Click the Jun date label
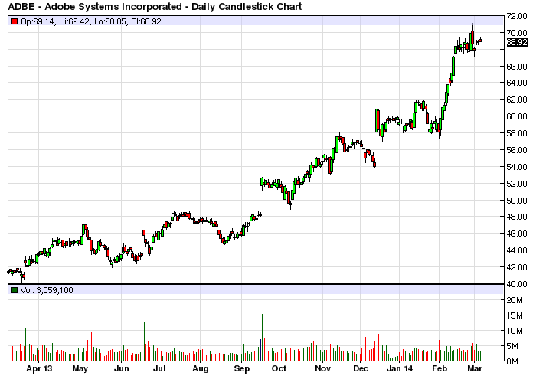 (121, 369)
